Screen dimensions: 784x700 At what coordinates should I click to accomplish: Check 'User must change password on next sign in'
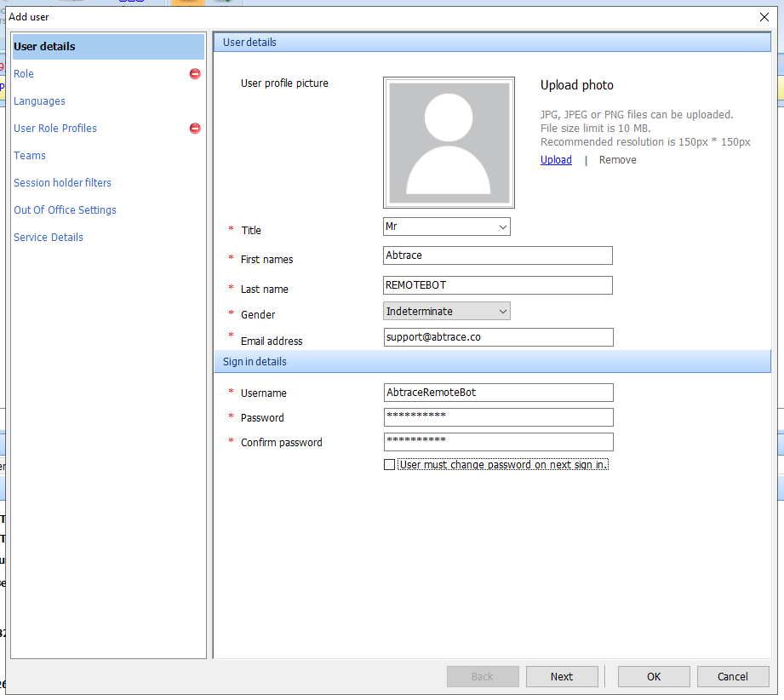(389, 464)
